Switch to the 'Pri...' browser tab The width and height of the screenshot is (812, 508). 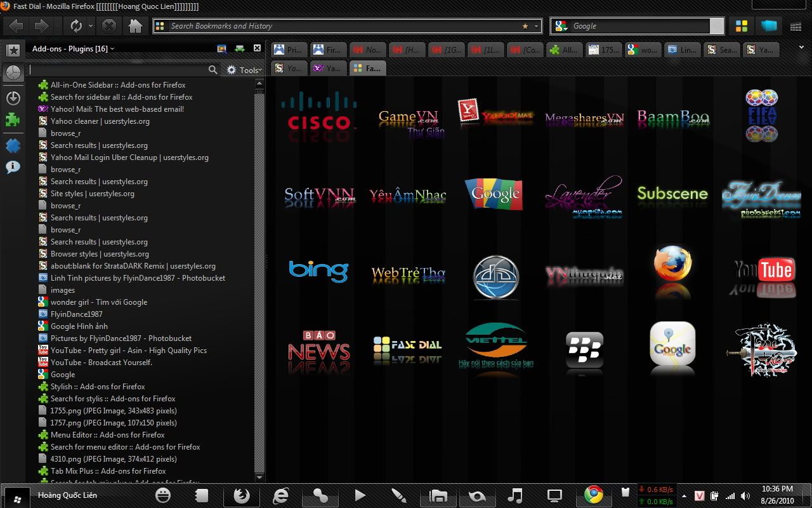(x=289, y=50)
